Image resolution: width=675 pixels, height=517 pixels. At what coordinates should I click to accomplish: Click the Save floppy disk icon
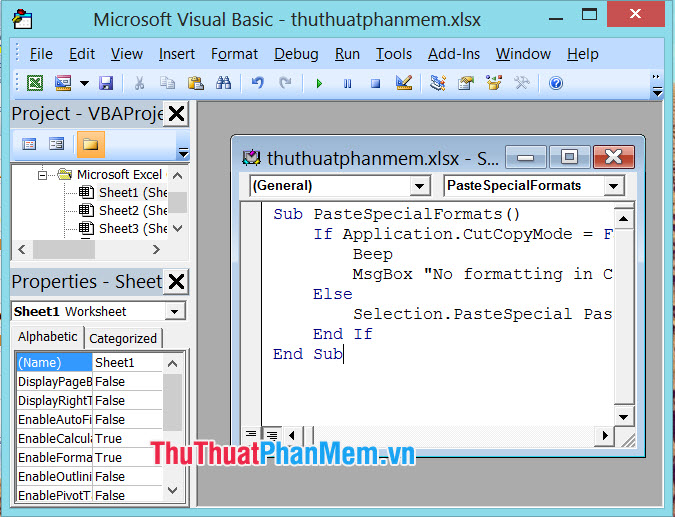coord(106,83)
